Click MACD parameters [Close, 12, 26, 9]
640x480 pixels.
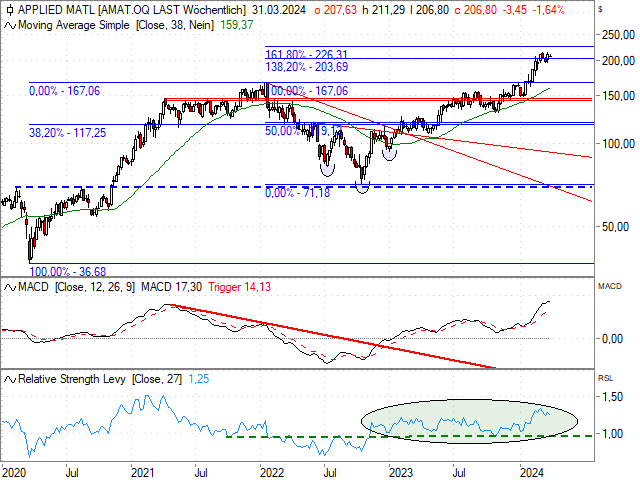tap(95, 287)
